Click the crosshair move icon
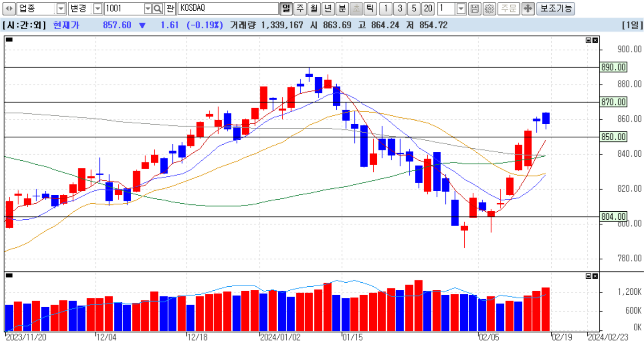The height and width of the screenshot is (343, 644). (x=528, y=8)
